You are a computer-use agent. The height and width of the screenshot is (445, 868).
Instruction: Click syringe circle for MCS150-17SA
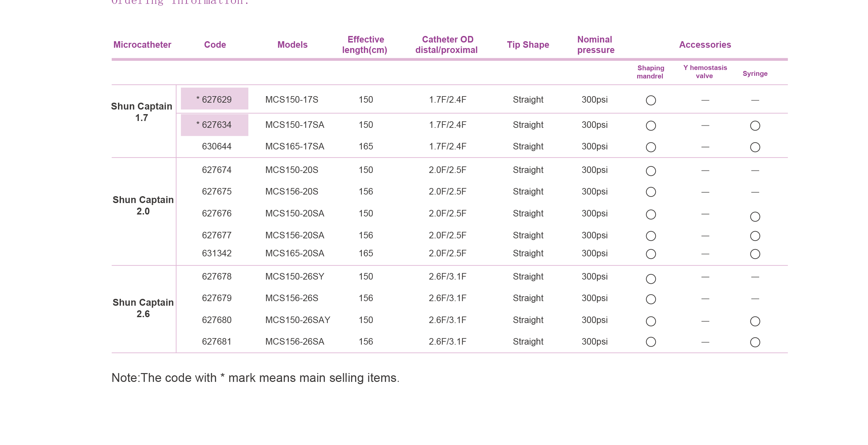click(755, 126)
